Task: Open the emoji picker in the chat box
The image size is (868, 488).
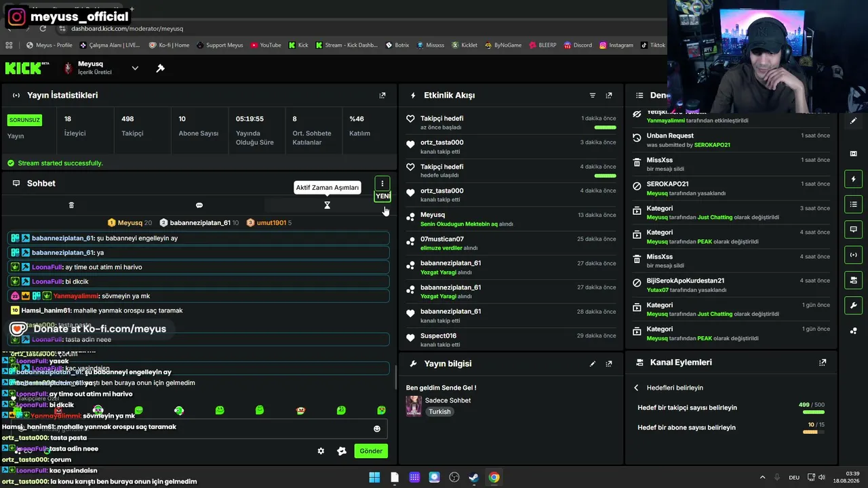Action: [377, 428]
